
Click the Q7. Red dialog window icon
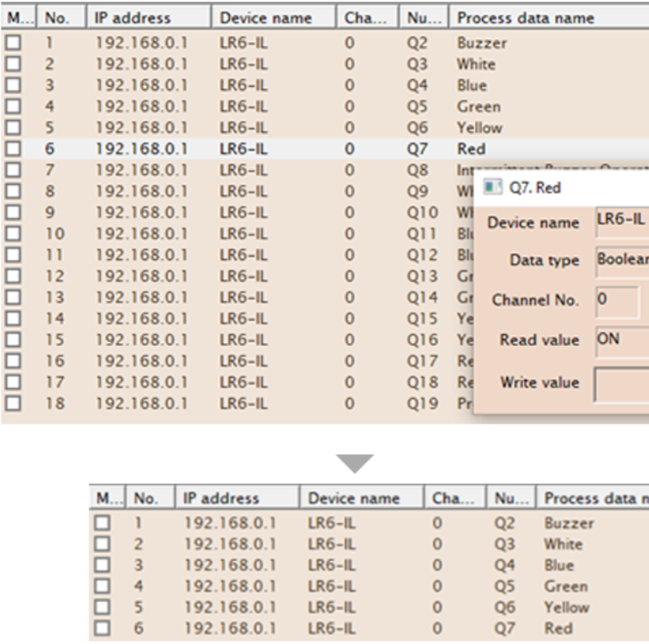tap(492, 187)
